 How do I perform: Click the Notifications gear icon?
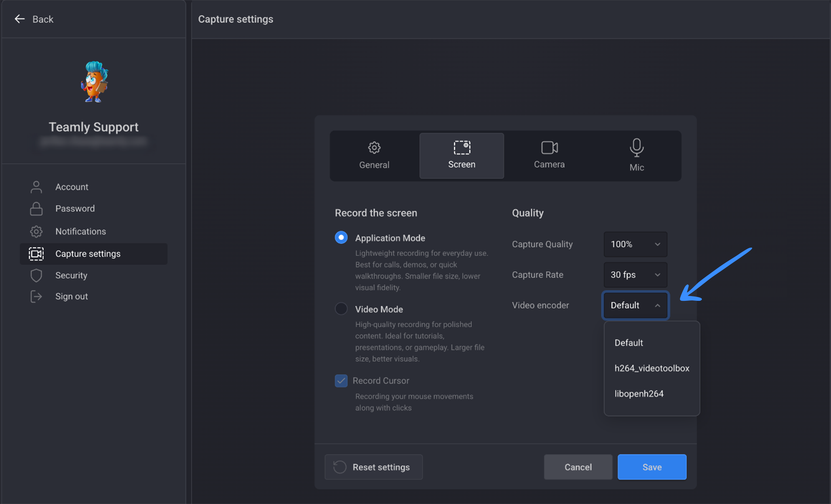click(36, 232)
